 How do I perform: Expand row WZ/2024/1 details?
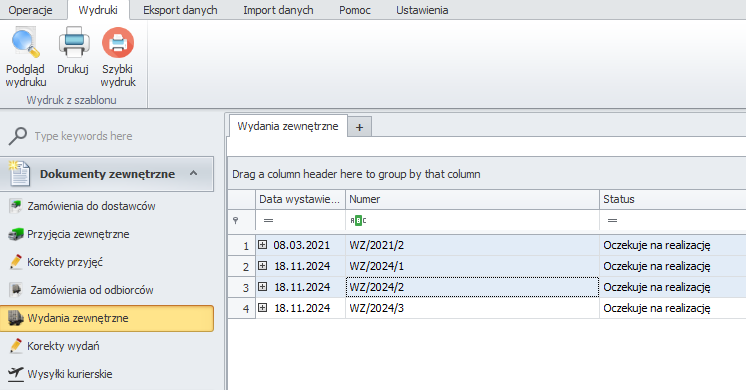[262, 265]
